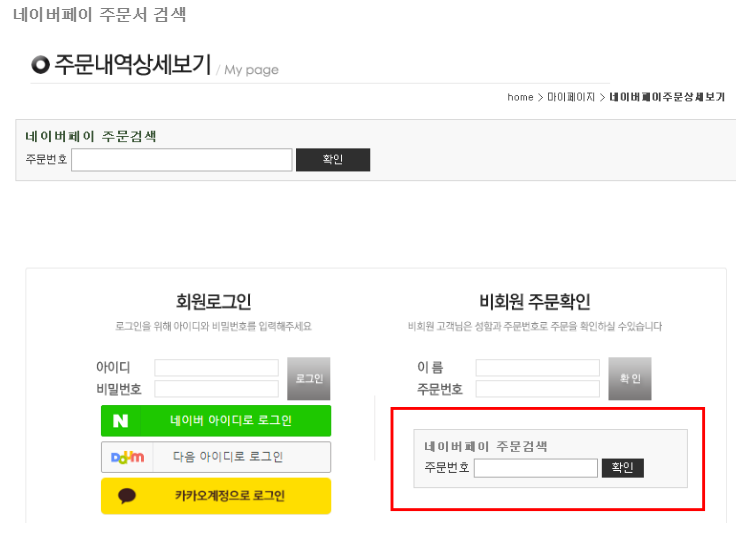The height and width of the screenshot is (542, 736).
Task: Click the 이름 input field
Action: tap(537, 368)
